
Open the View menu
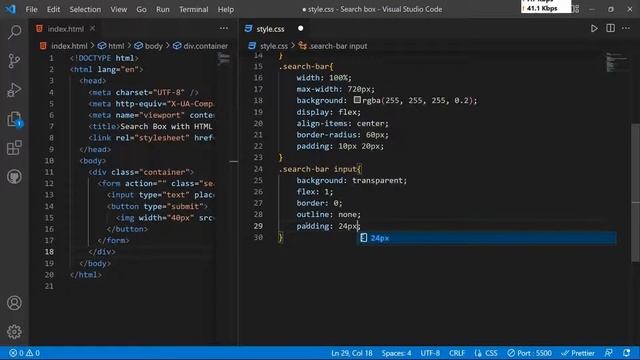tap(118, 9)
